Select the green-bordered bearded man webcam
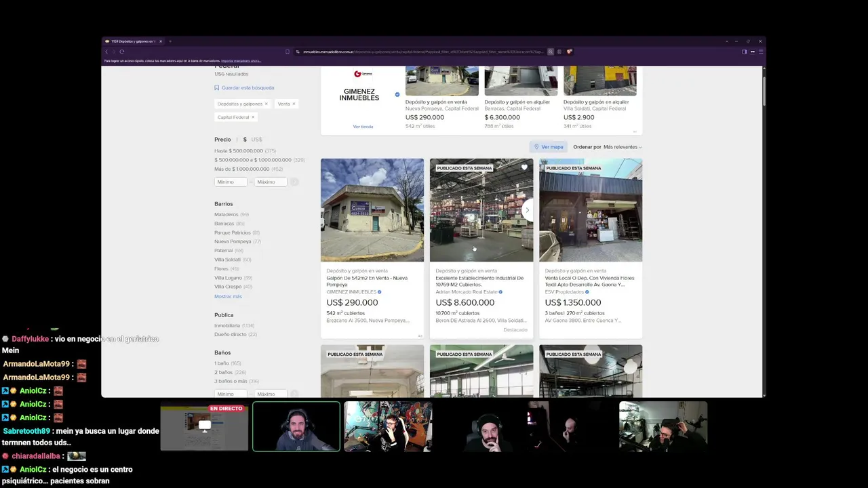Image resolution: width=868 pixels, height=488 pixels. (296, 426)
